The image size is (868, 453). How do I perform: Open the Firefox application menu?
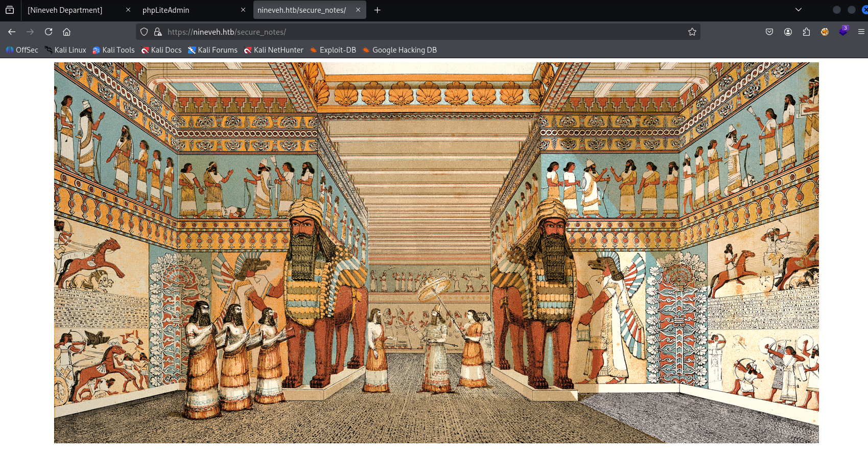[x=861, y=32]
